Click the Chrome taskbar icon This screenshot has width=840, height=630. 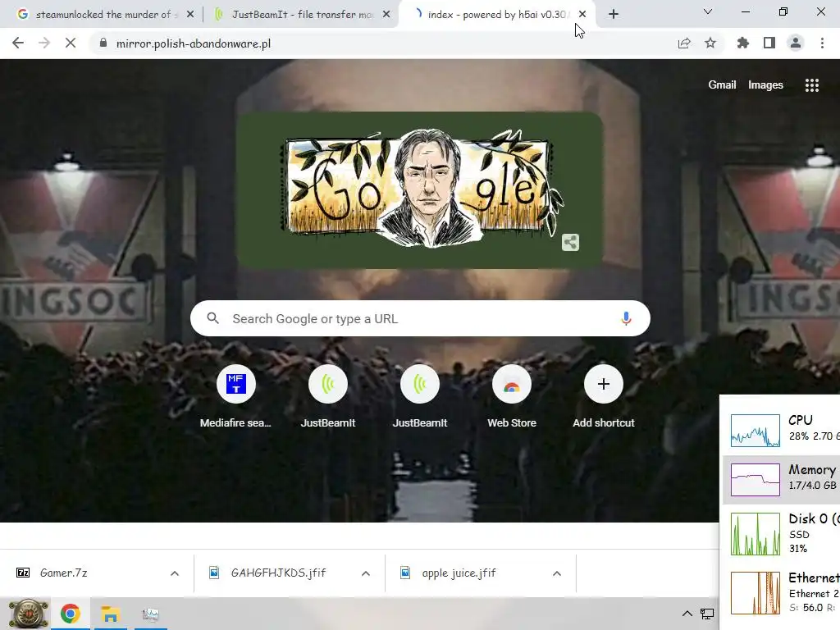point(71,614)
